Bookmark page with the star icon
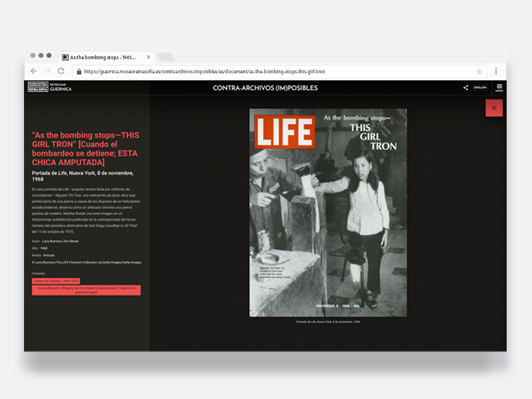Image resolution: width=532 pixels, height=399 pixels. [479, 71]
